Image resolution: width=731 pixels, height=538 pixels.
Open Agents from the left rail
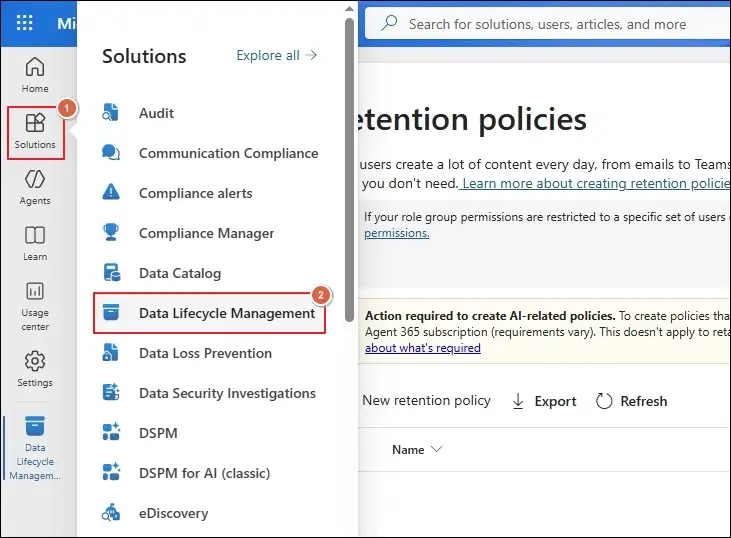click(35, 187)
